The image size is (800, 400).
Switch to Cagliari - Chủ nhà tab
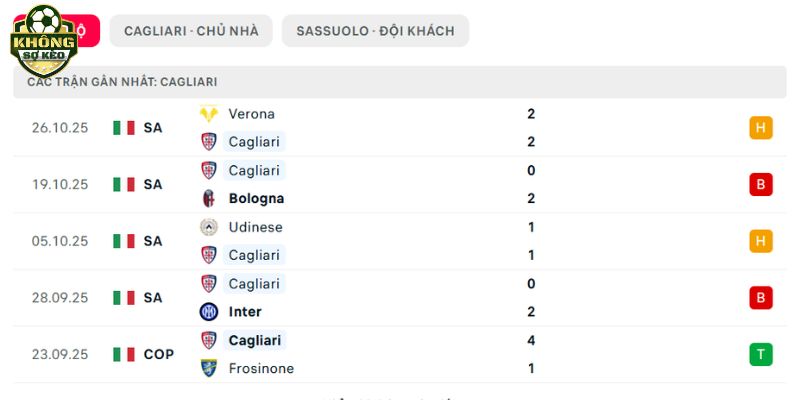(191, 31)
